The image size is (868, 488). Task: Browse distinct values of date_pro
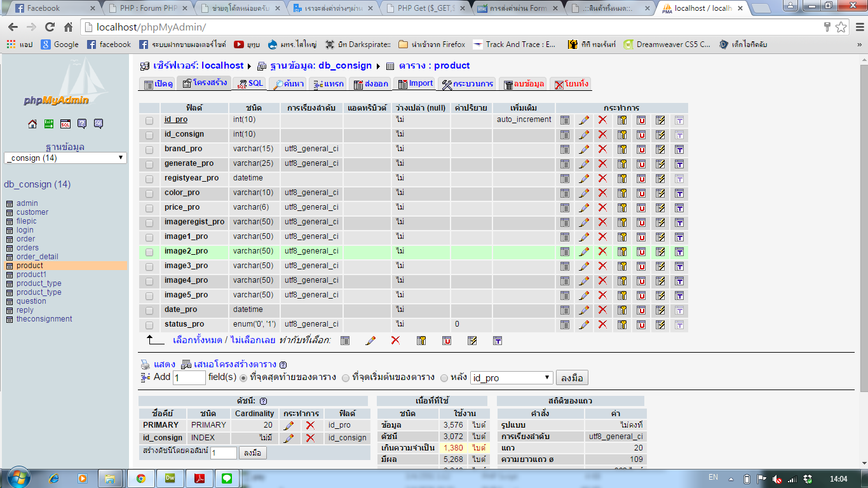click(565, 309)
